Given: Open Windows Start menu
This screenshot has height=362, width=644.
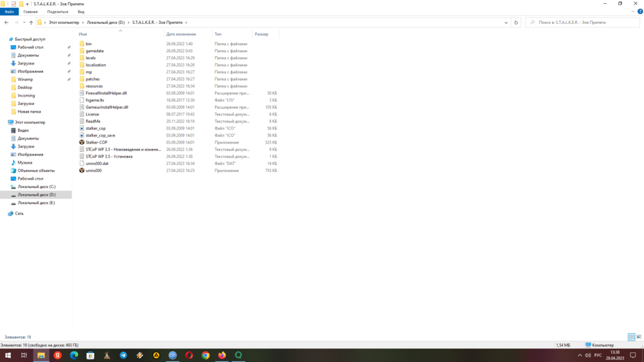Looking at the screenshot, I should (8, 356).
